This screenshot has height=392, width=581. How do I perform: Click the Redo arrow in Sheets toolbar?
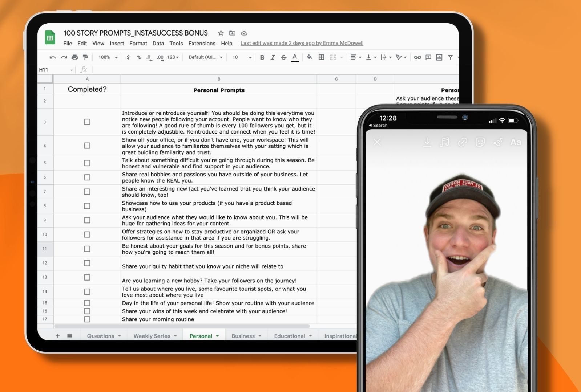[64, 57]
